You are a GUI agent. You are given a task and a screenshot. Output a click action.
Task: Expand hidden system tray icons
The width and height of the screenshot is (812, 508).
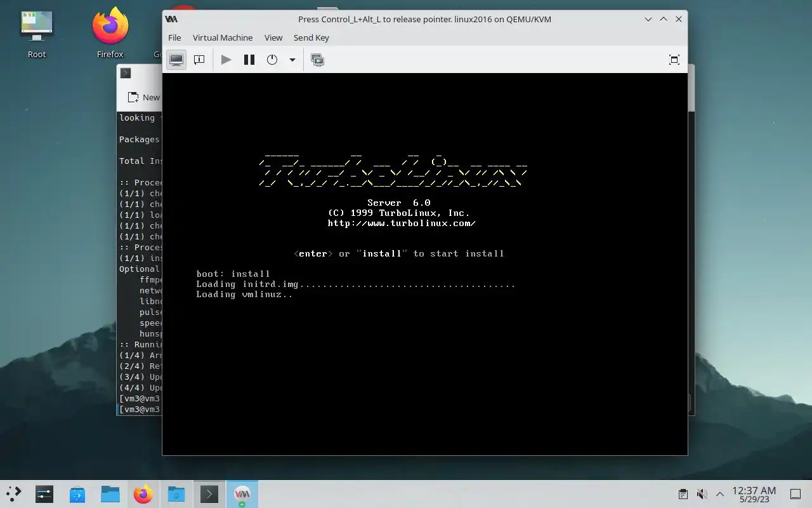tap(720, 494)
